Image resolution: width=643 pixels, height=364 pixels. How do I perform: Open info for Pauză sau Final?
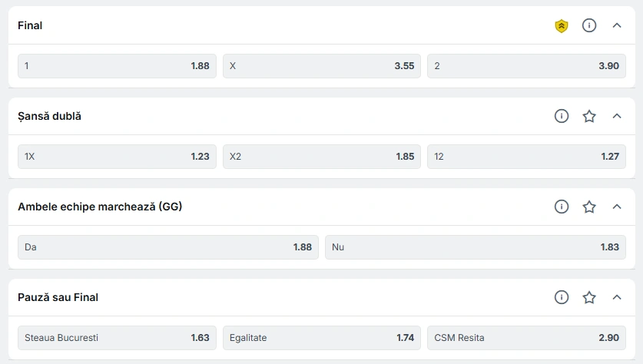point(562,297)
